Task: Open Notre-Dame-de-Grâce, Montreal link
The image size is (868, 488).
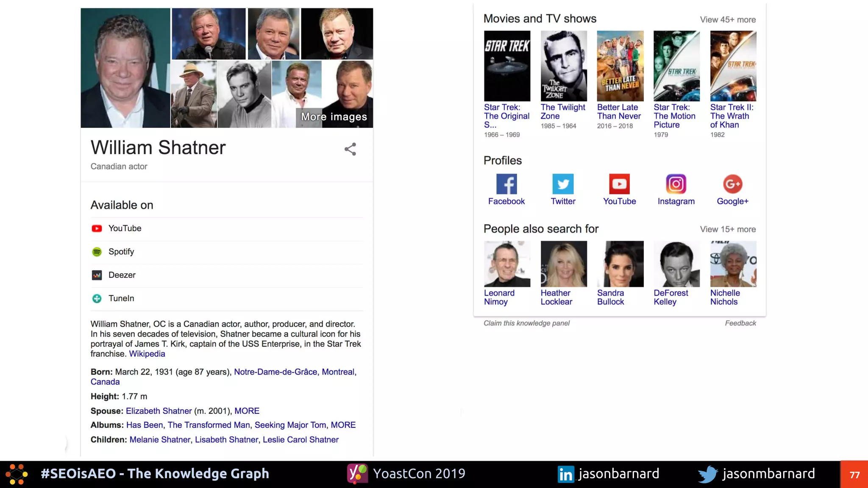Action: pyautogui.click(x=294, y=372)
